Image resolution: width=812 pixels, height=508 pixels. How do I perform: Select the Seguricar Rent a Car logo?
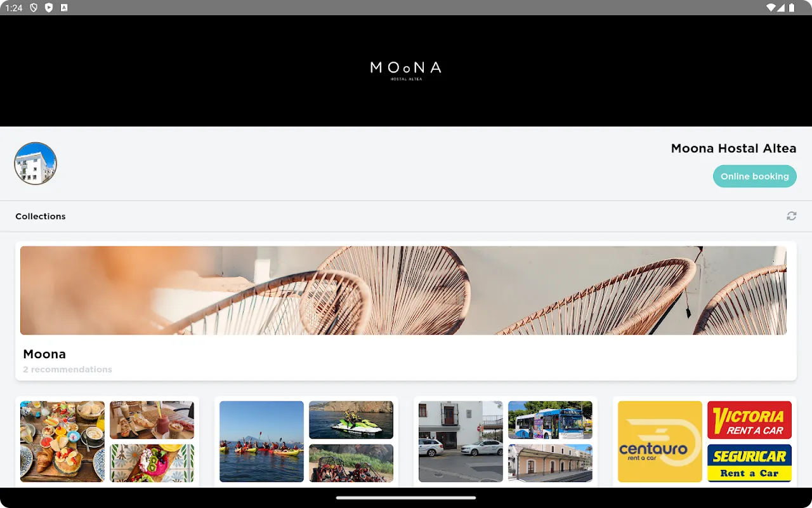coord(749,463)
